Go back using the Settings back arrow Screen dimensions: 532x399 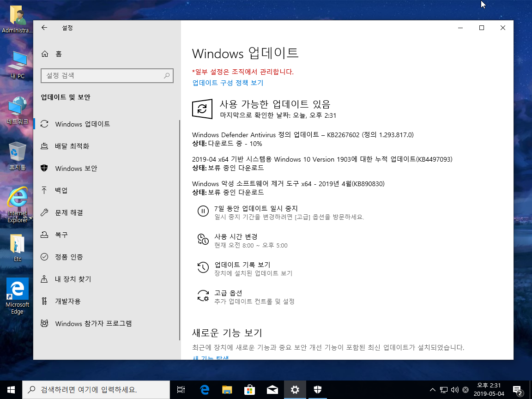pos(44,28)
